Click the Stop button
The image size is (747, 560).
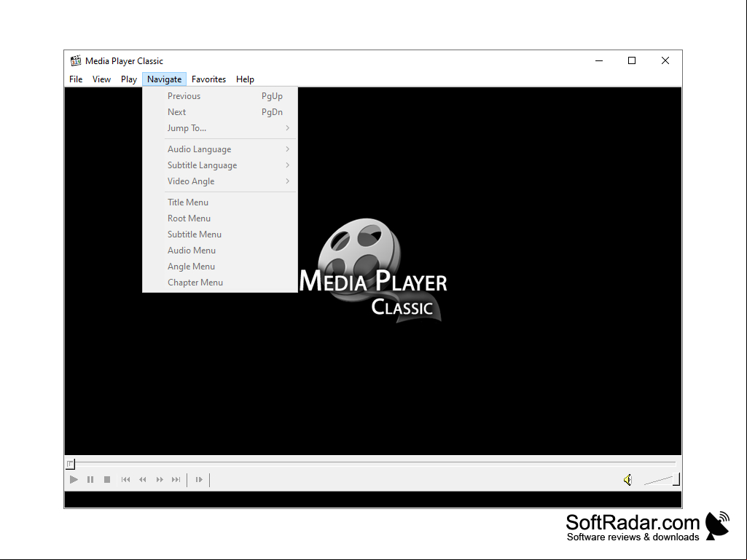click(107, 479)
